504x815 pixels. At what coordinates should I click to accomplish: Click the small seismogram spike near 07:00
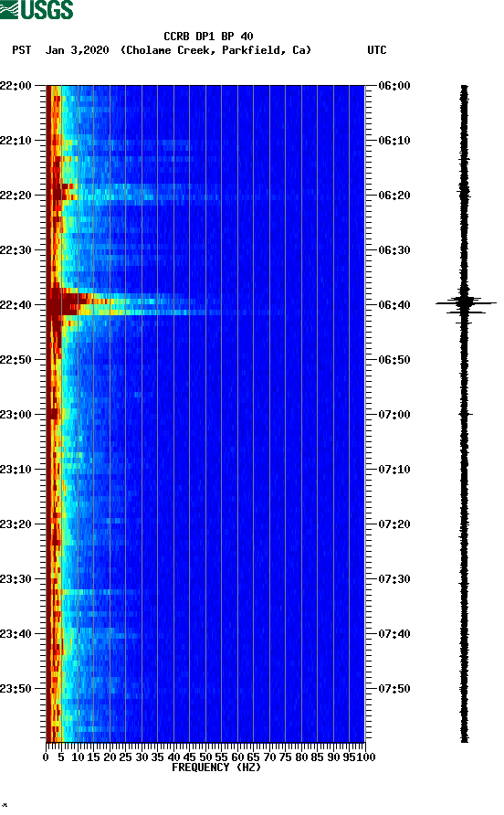coord(466,414)
